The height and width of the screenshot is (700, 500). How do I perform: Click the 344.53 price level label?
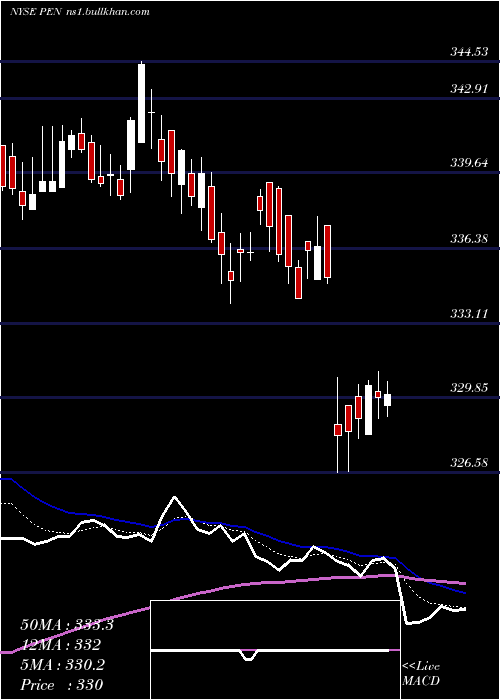click(469, 52)
